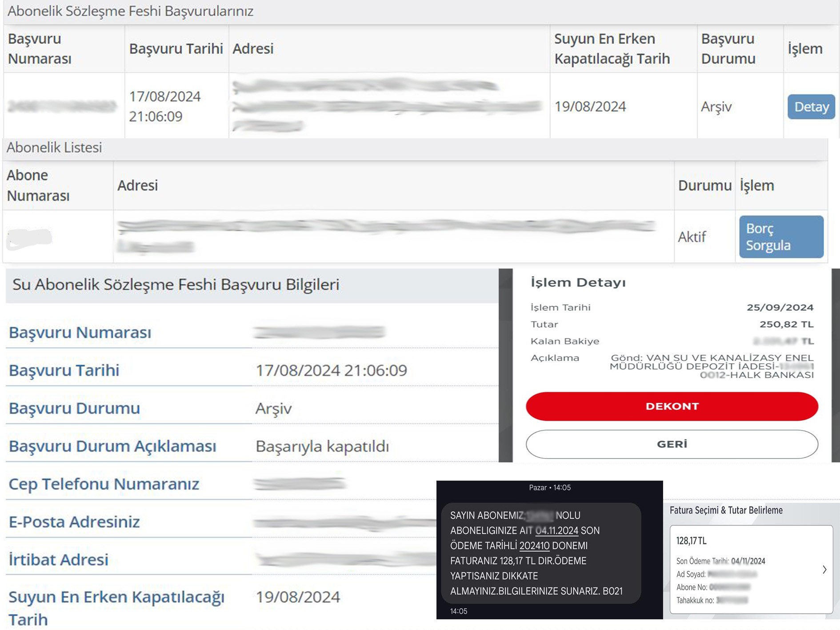This screenshot has width=840, height=630.
Task: Click the SMS message bubble
Action: (541, 553)
